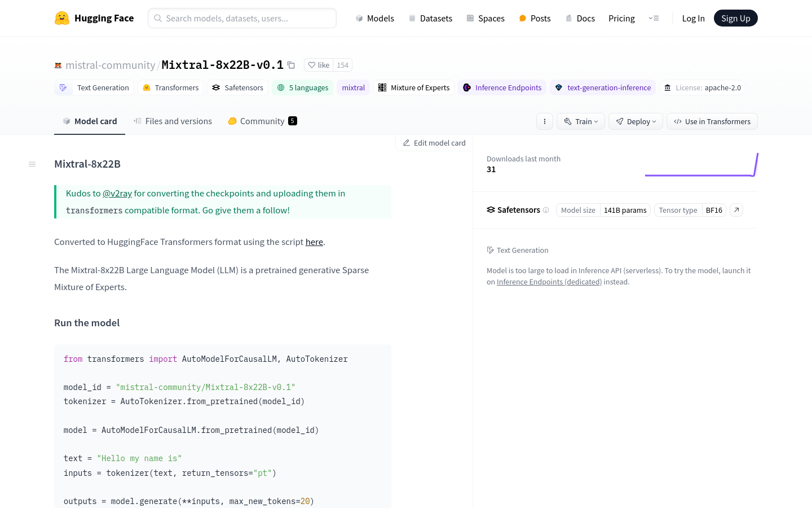Select the Inference Endpoints tag
Image resolution: width=812 pixels, height=508 pixels.
502,87
